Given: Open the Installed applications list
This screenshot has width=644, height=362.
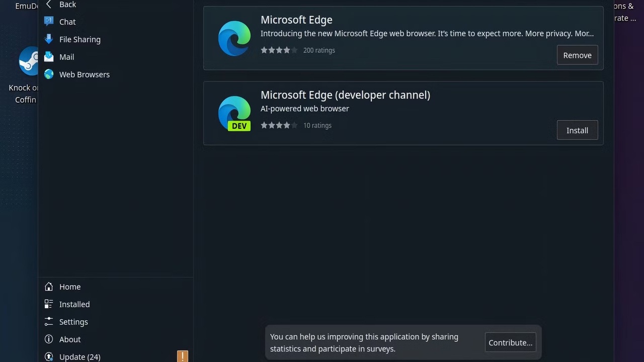Looking at the screenshot, I should coord(74,304).
